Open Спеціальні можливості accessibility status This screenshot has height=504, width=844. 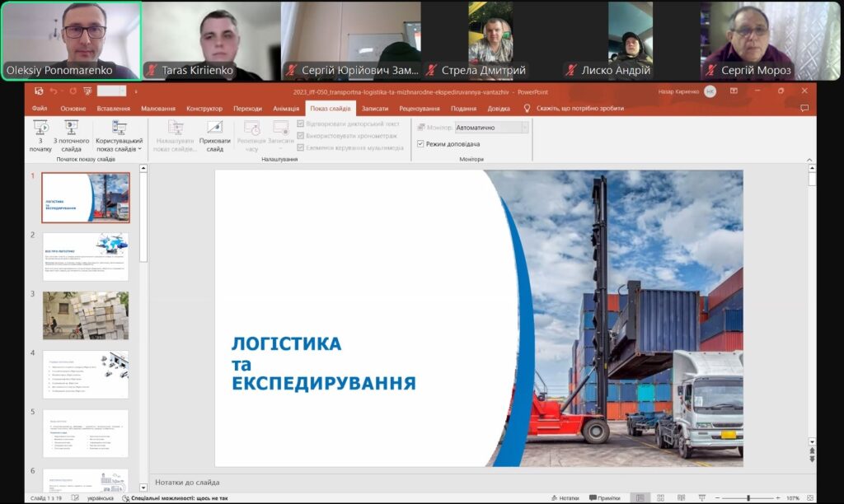(x=175, y=498)
